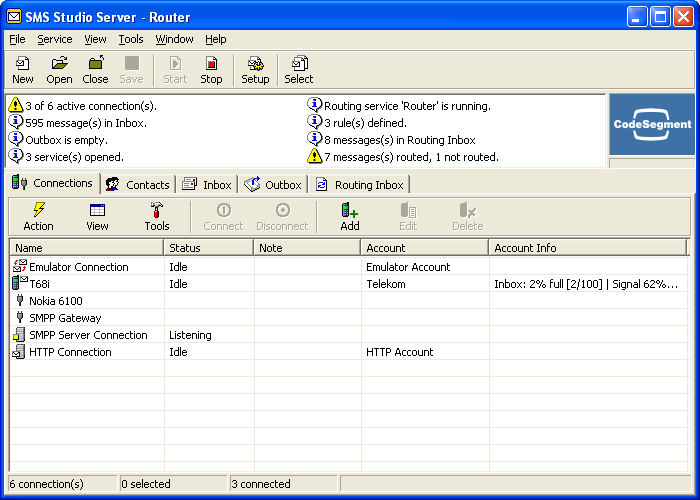Switch to the Routing Inbox tab
This screenshot has width=700, height=500.
click(359, 185)
